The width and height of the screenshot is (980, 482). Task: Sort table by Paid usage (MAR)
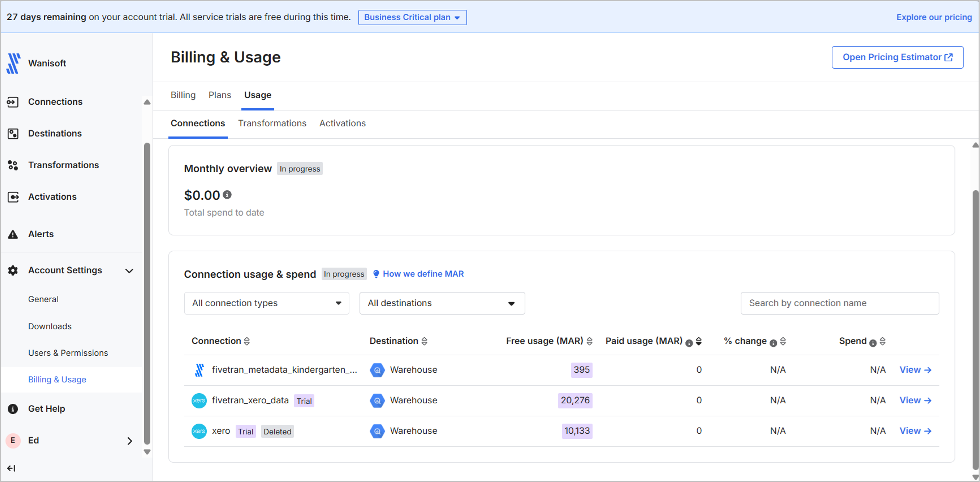699,341
